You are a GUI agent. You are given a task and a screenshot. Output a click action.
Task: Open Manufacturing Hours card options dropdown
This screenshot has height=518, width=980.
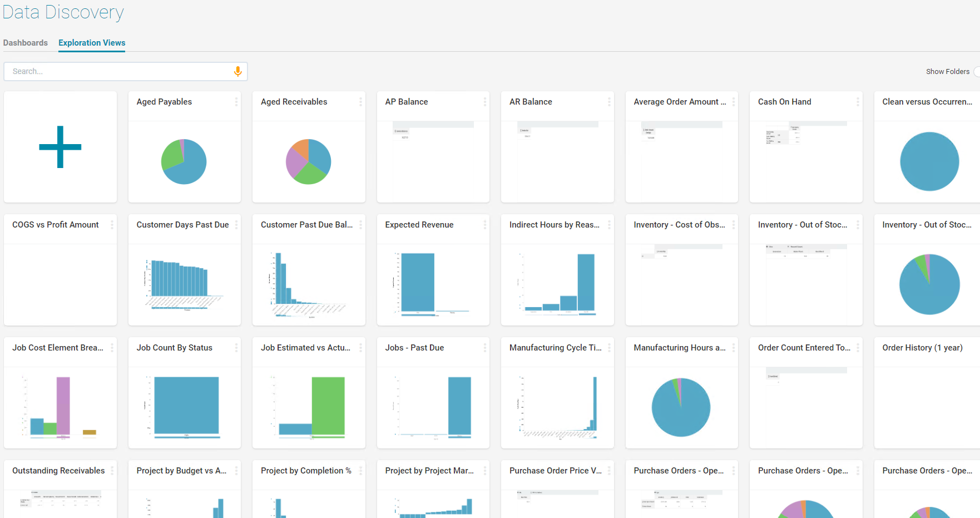[734, 348]
